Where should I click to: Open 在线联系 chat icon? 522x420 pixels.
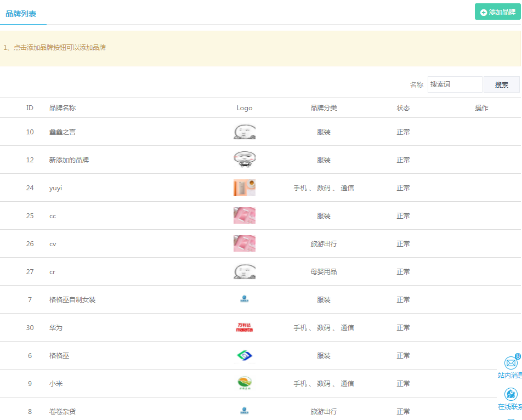pos(510,394)
